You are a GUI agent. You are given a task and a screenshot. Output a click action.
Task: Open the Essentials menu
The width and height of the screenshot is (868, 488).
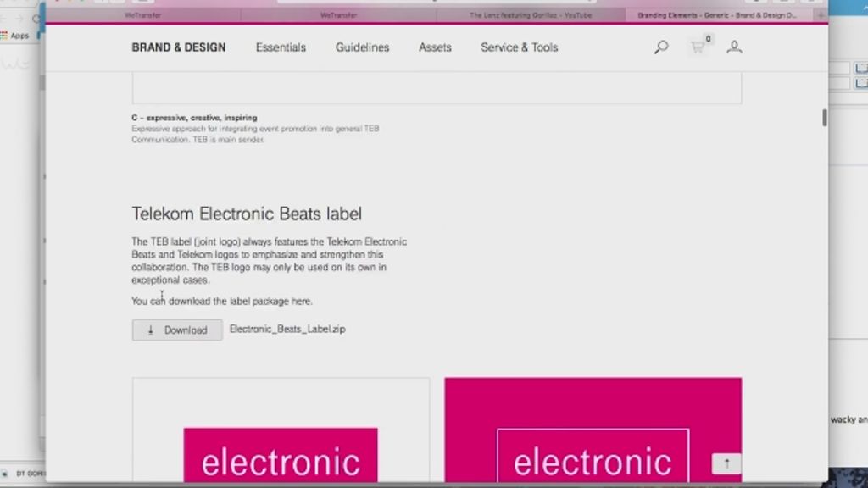(281, 47)
